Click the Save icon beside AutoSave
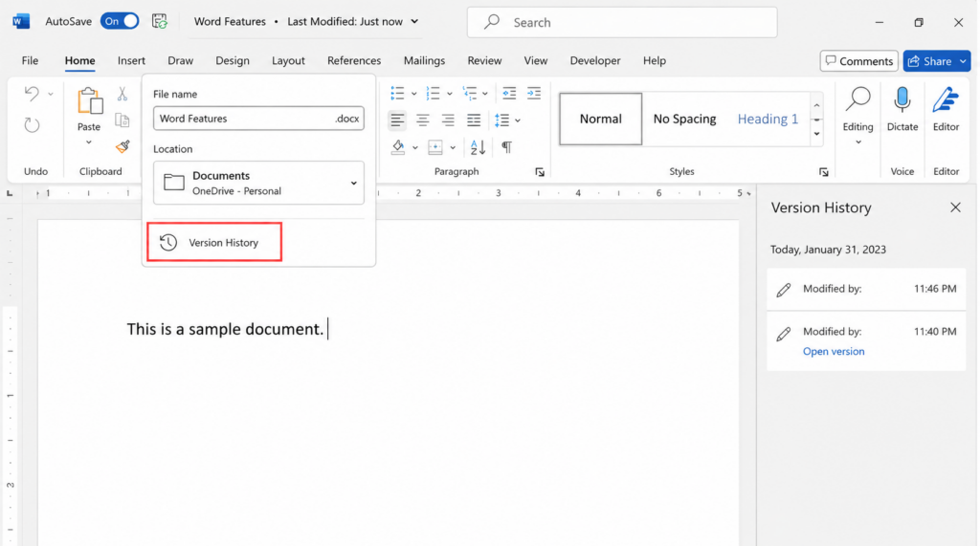Image resolution: width=980 pixels, height=546 pixels. click(160, 21)
